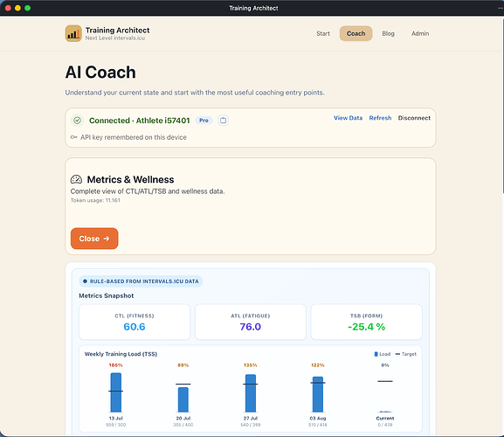The image size is (504, 437).
Task: Click the API key icon
Action: tap(73, 137)
